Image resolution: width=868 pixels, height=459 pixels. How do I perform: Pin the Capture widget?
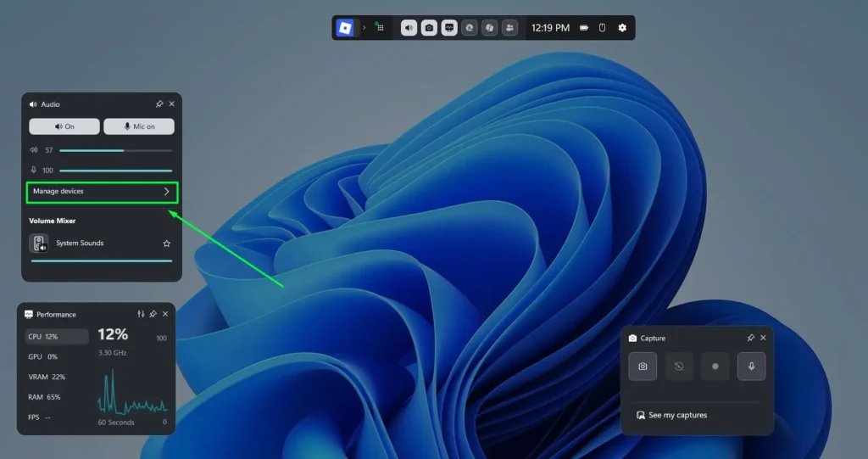(751, 338)
